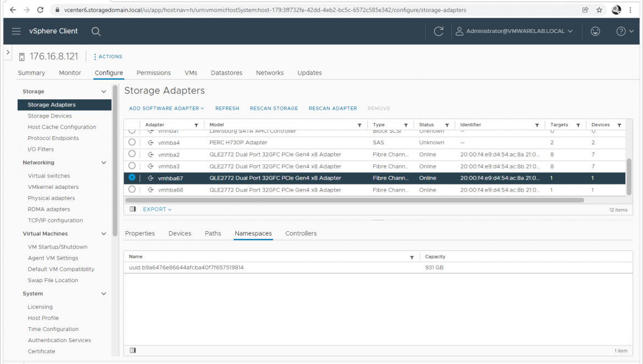Viewport: 643px width, 364px height.
Task: Expand the left navigation panel arrow
Action: click(x=8, y=52)
